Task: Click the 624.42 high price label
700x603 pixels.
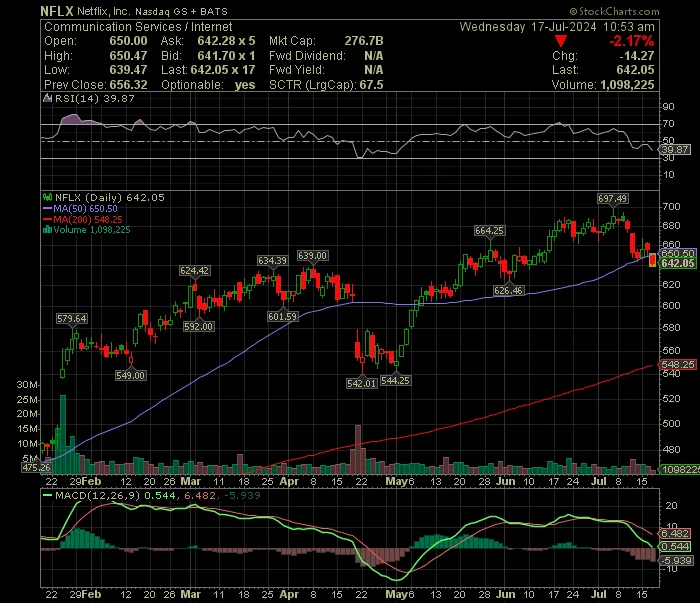Action: [194, 270]
